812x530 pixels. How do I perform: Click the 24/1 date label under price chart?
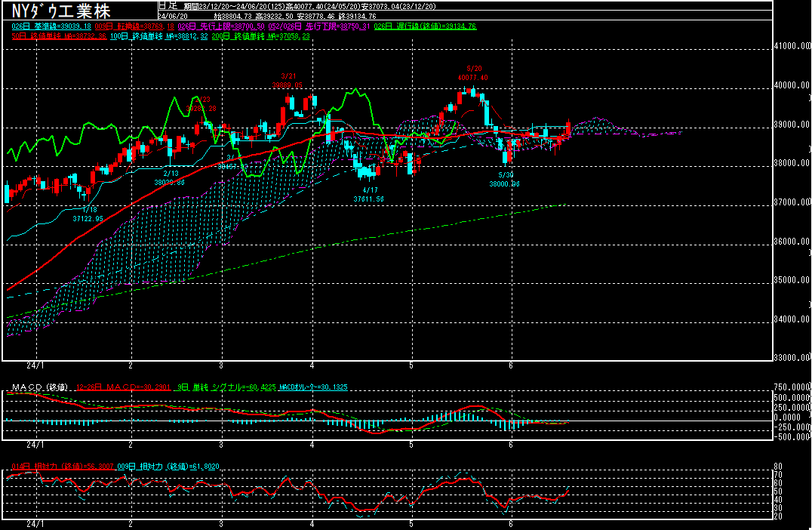35,365
